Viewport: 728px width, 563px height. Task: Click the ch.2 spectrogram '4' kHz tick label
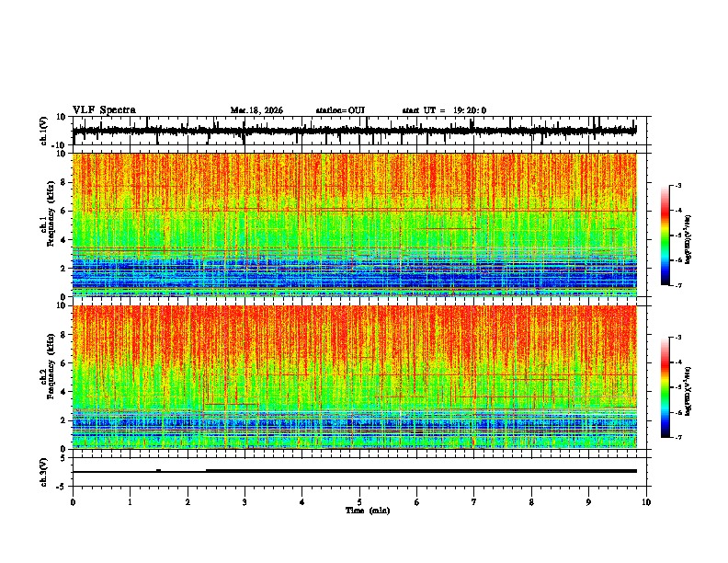pyautogui.click(x=63, y=392)
